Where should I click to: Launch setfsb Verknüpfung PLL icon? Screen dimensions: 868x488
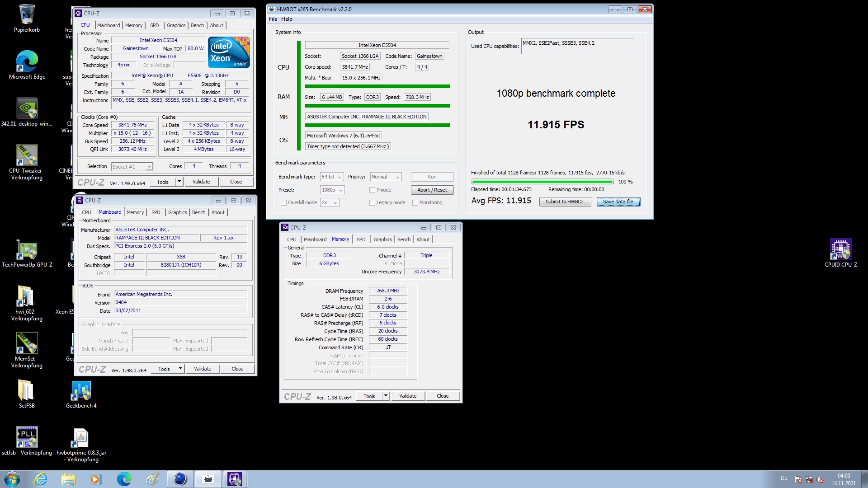27,441
